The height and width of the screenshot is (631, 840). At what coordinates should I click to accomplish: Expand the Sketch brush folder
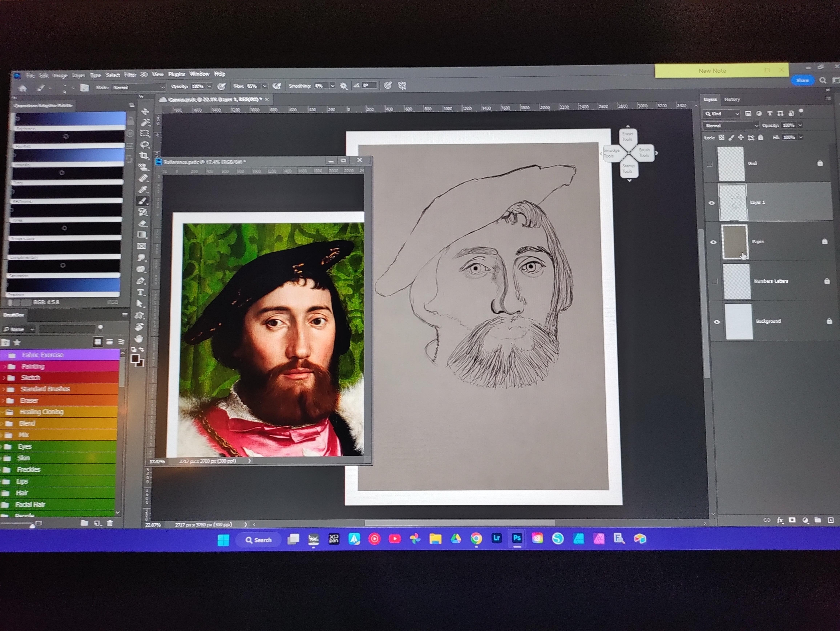5,378
